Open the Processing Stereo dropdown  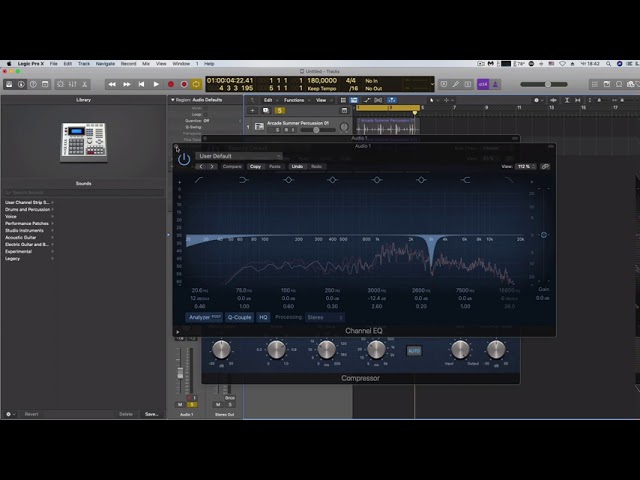[325, 317]
